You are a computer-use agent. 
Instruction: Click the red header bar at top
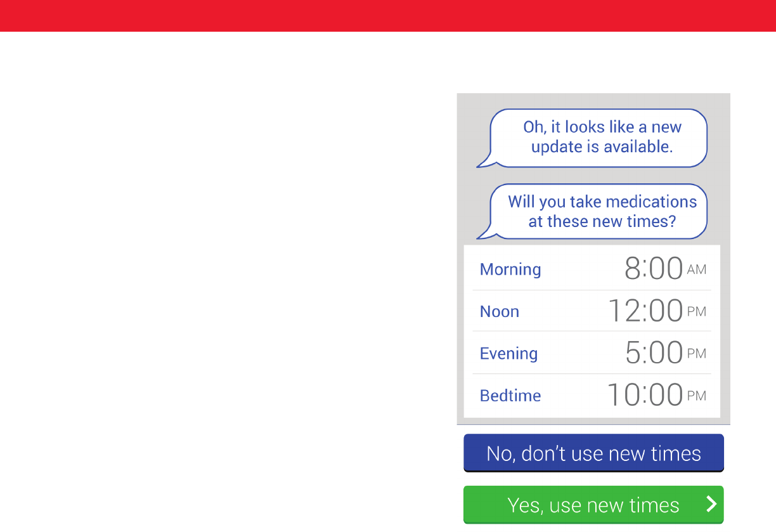coord(388,15)
